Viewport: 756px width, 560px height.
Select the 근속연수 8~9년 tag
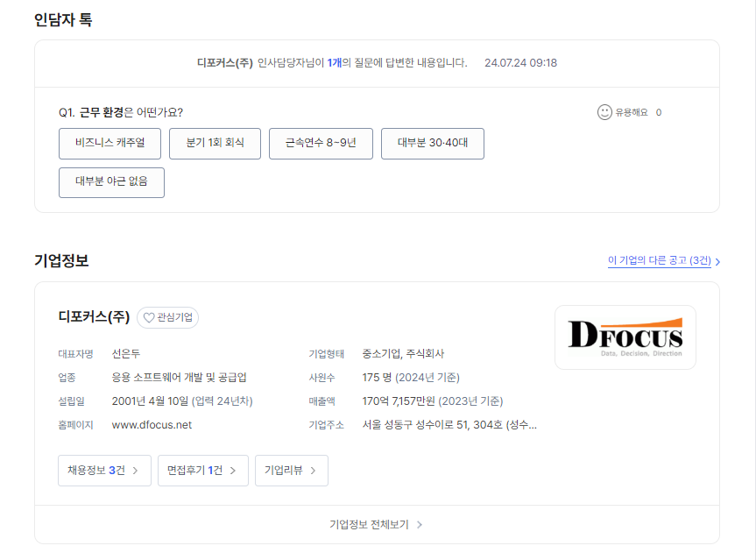coord(321,143)
